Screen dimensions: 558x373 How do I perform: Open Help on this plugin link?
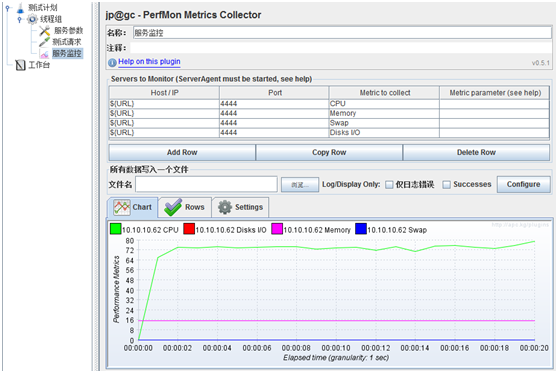pyautogui.click(x=149, y=62)
